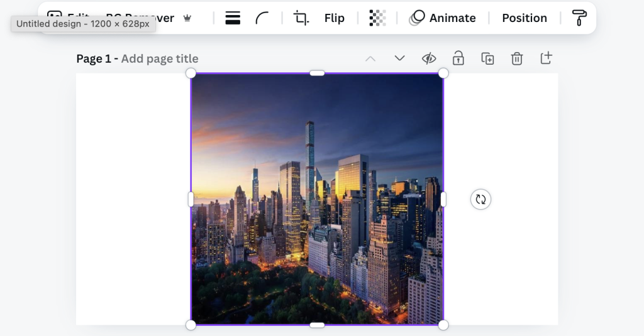Open the Animate panel

(443, 18)
